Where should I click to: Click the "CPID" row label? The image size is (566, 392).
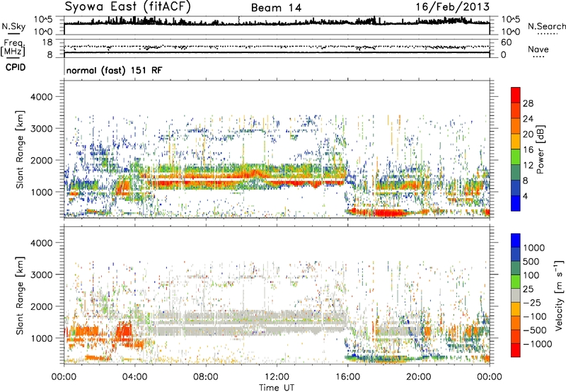click(x=16, y=67)
